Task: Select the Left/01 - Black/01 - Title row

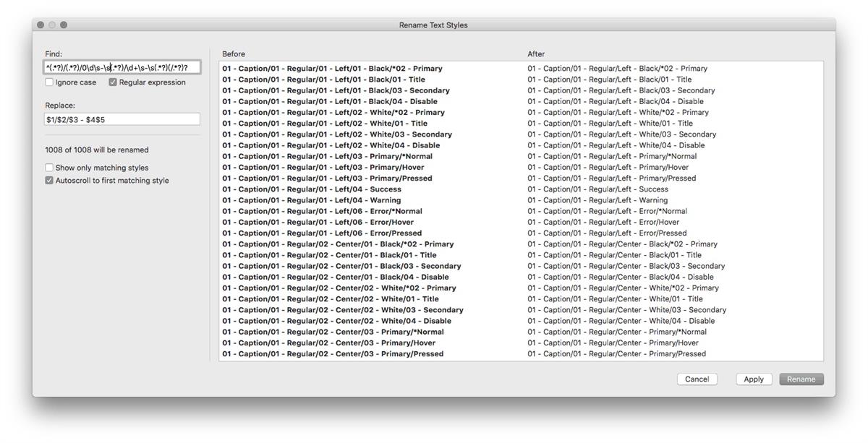Action: (x=323, y=79)
